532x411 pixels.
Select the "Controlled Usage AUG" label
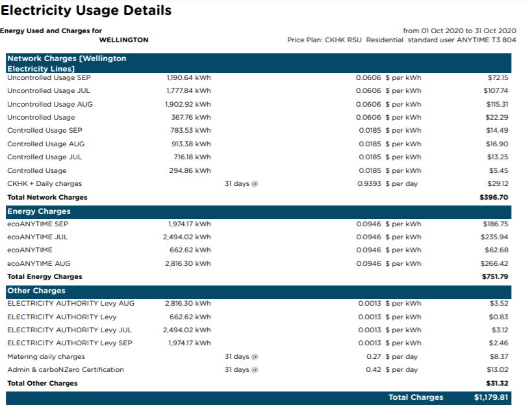coord(46,144)
